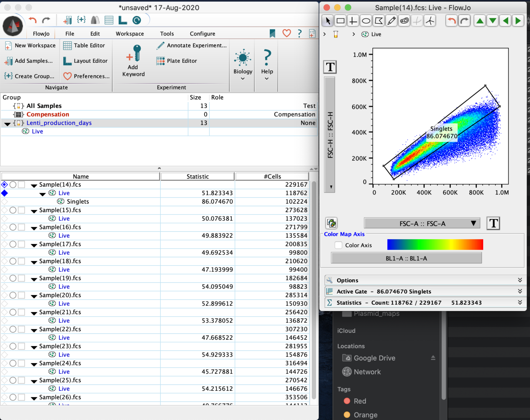Switch to the Tools tab

pos(167,33)
